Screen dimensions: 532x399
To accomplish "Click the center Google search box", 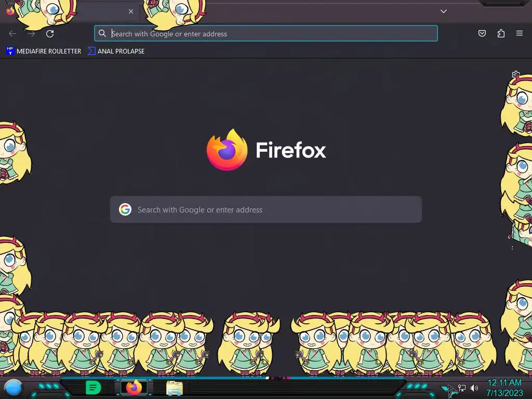I will [266, 209].
